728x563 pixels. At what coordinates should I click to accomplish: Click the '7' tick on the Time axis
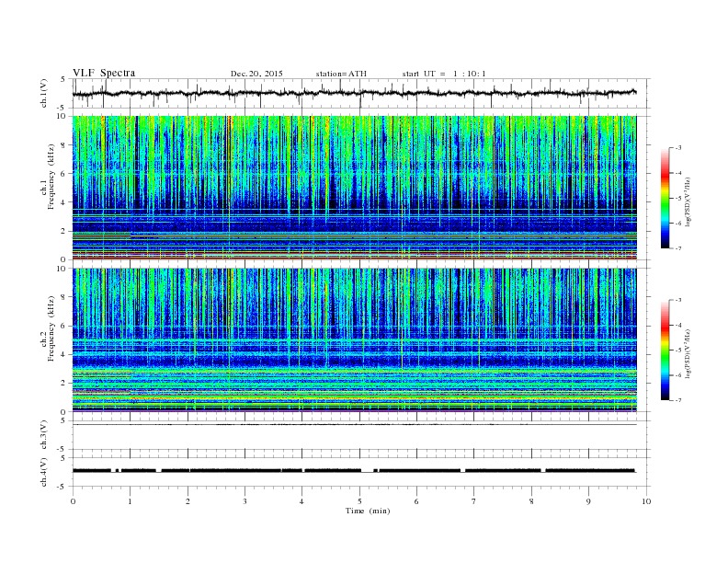[474, 501]
